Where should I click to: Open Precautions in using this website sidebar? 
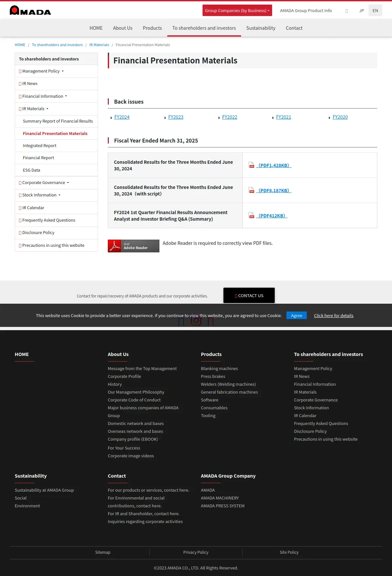56,246
